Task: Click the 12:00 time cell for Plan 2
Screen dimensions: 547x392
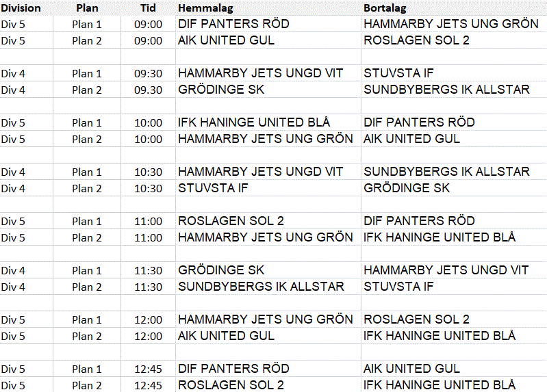Action: click(149, 336)
